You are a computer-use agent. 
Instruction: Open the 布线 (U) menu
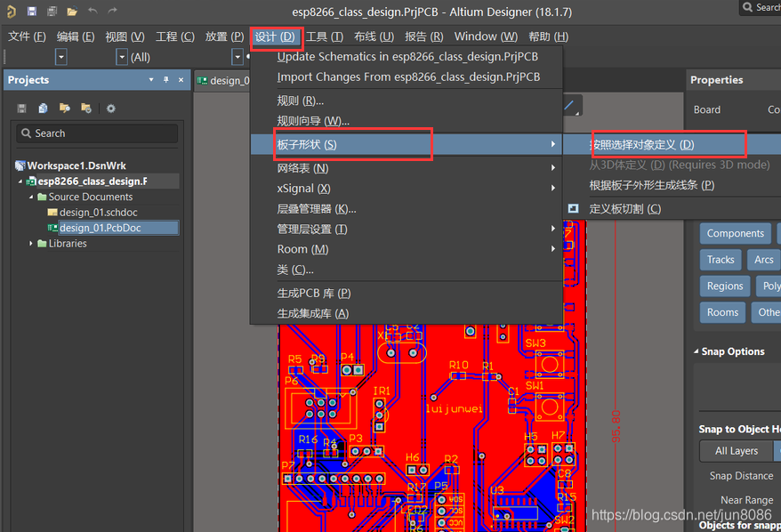(x=374, y=36)
